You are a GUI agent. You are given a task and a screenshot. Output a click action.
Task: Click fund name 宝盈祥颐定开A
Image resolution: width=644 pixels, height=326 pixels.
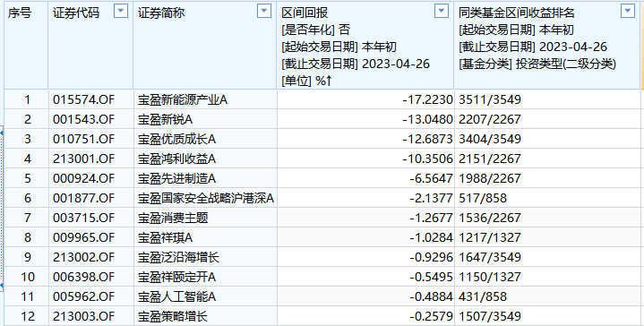pos(177,277)
